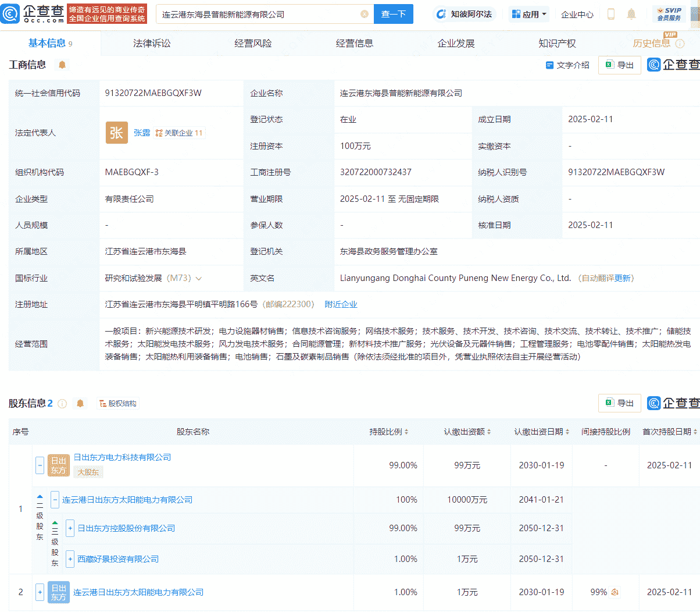
Task: Expand 日出东方控股股份有限公司 shareholder row
Action: pyautogui.click(x=70, y=528)
